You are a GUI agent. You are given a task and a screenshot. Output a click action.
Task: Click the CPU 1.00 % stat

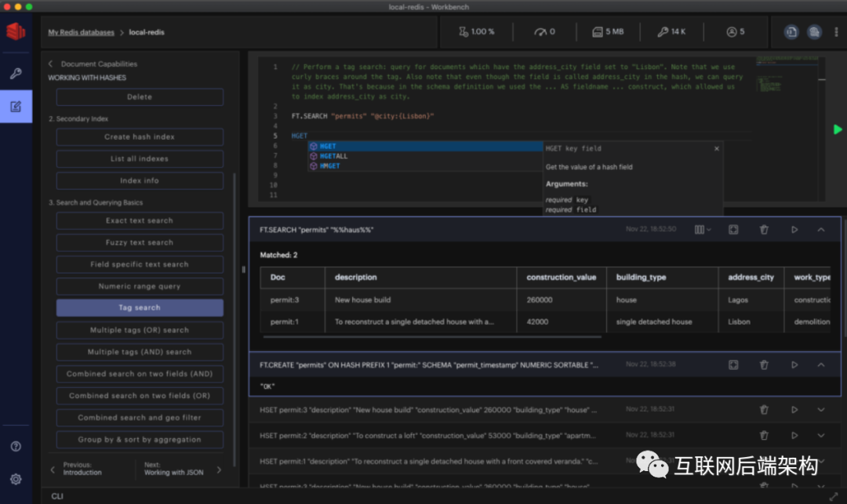[477, 32]
